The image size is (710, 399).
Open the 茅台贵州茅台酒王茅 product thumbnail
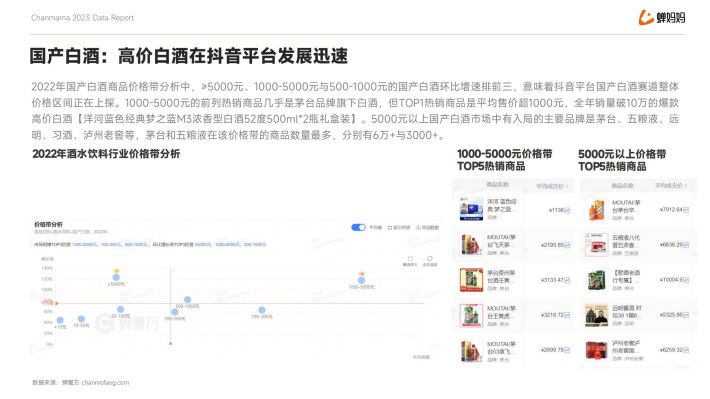click(471, 280)
